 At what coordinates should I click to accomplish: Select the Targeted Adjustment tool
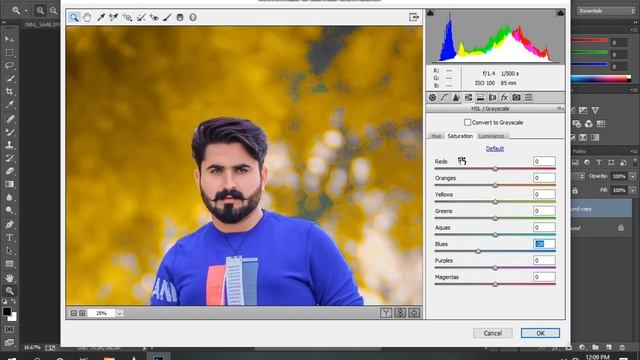127,17
